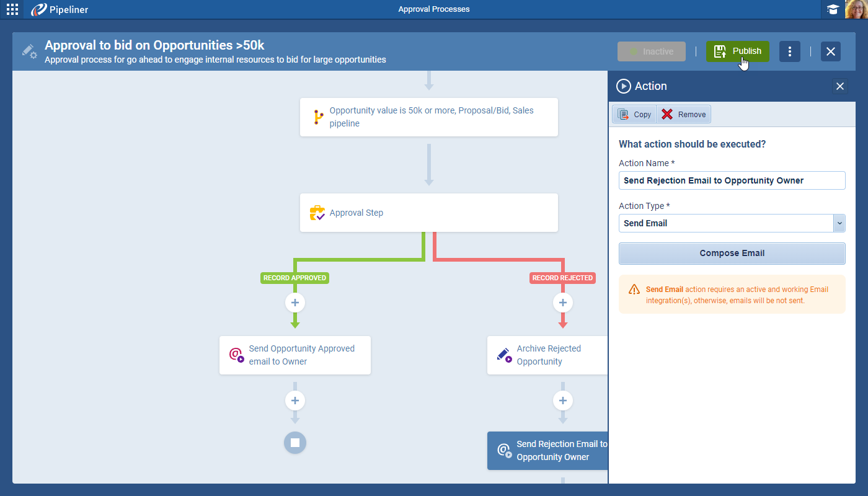Click the Compose Email button
The width and height of the screenshot is (868, 496).
[732, 253]
